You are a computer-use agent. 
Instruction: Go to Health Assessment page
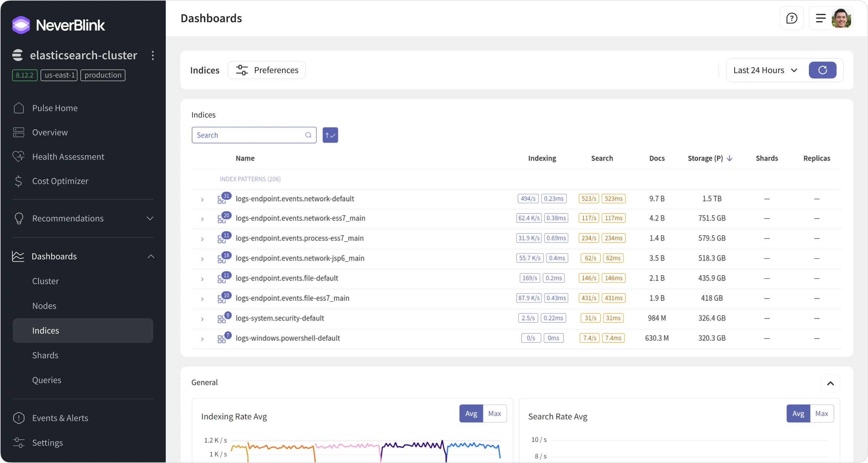[x=68, y=156]
